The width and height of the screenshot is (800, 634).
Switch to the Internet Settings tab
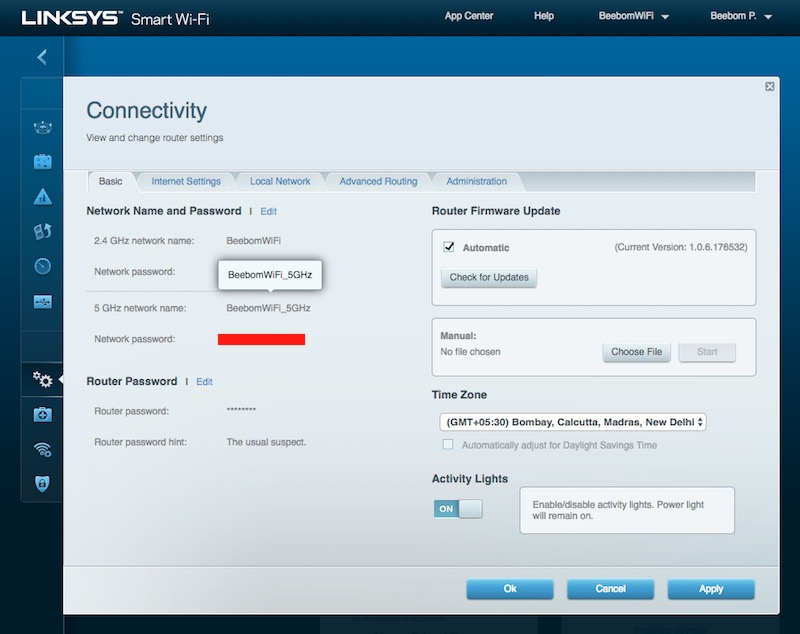pos(188,181)
